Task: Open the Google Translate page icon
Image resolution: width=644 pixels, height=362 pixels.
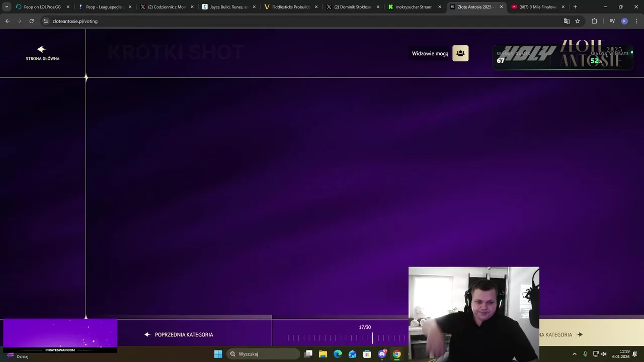Action: point(567,21)
